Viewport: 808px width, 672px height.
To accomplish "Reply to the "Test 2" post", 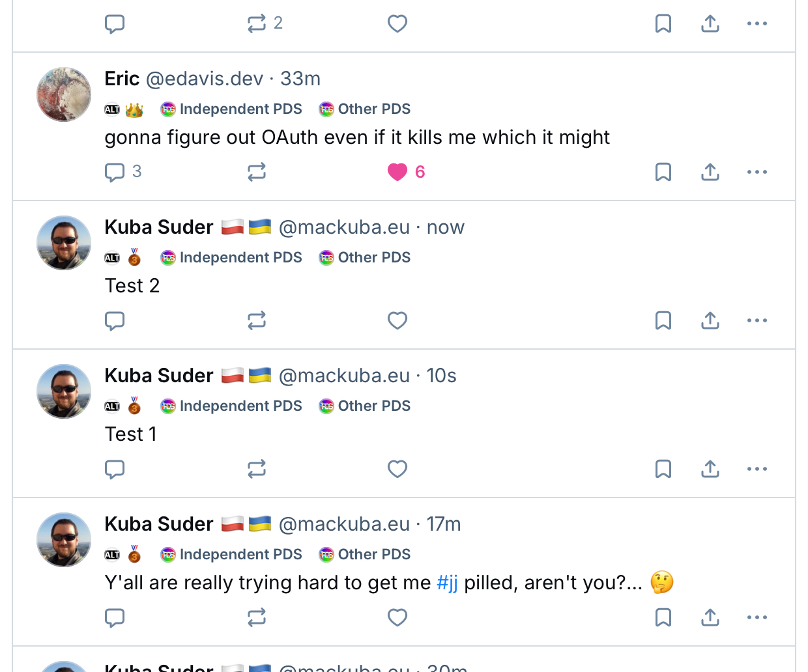I will tap(115, 320).
